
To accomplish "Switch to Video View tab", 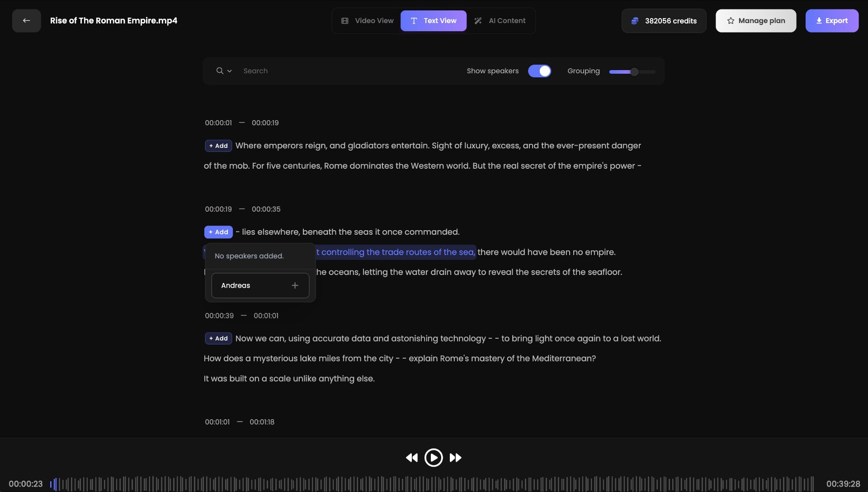I will tap(367, 21).
